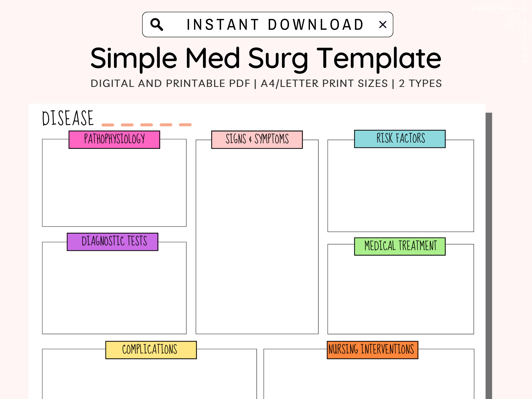
Task: Click the yellow Complications label
Action: [151, 350]
